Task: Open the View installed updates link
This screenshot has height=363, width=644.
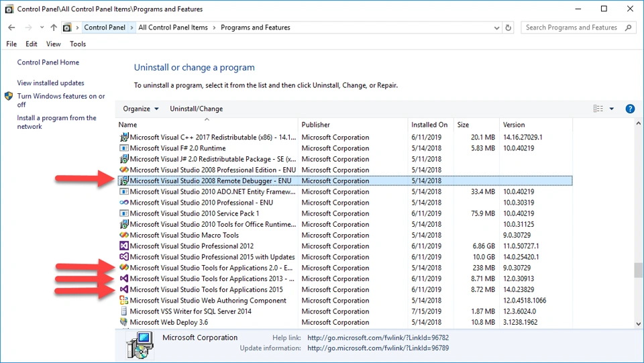Action: pyautogui.click(x=51, y=83)
